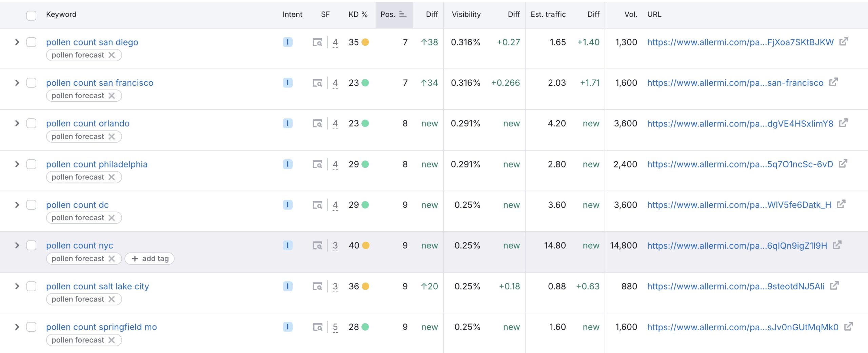Expand the pollen count san diego row
This screenshot has width=868, height=353.
click(x=17, y=42)
